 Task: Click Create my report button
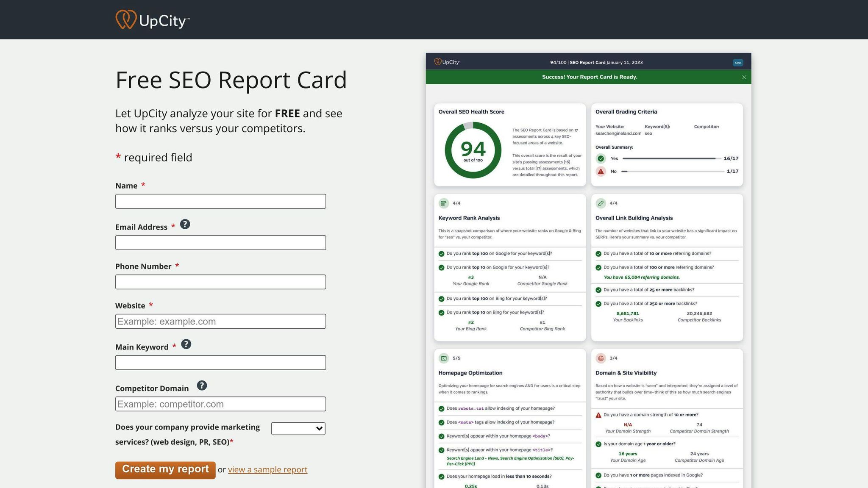(x=165, y=470)
